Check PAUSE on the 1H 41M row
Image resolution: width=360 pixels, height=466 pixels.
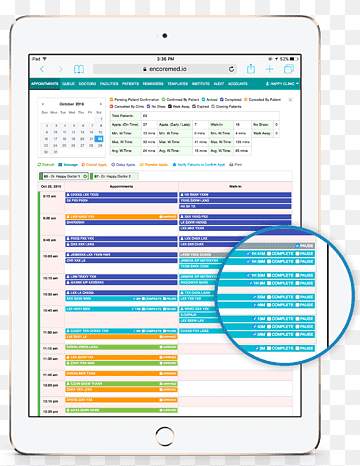297,254
